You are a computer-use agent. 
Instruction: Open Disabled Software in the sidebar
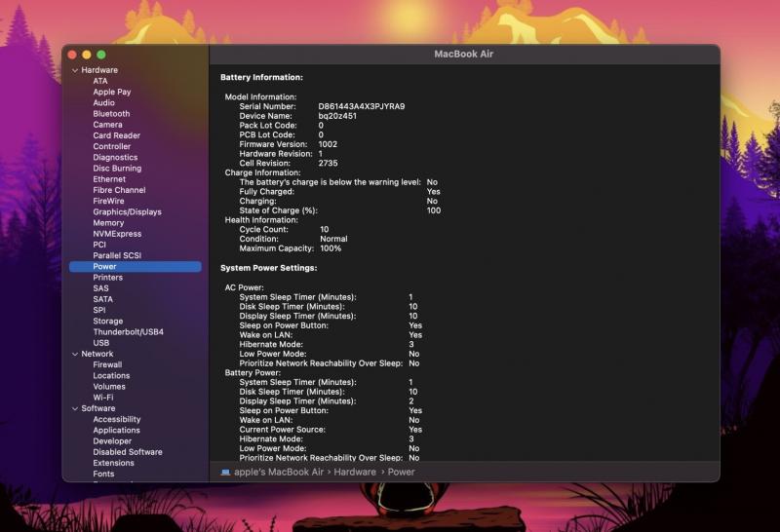[128, 453]
